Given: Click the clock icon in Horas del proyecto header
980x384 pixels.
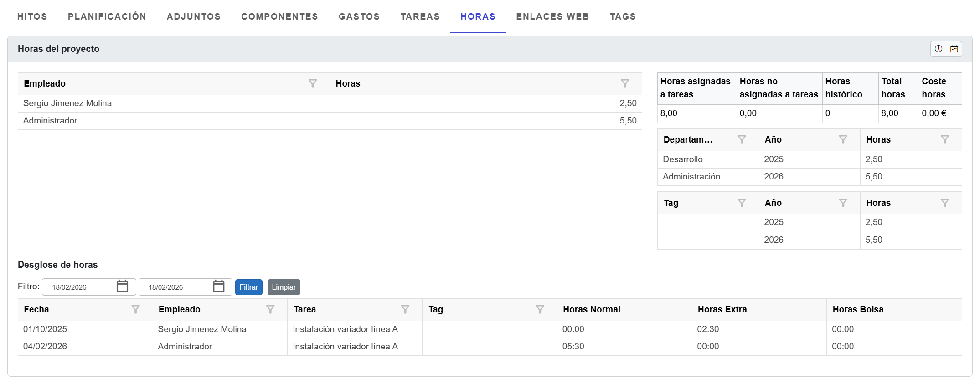Looking at the screenshot, I should [938, 49].
